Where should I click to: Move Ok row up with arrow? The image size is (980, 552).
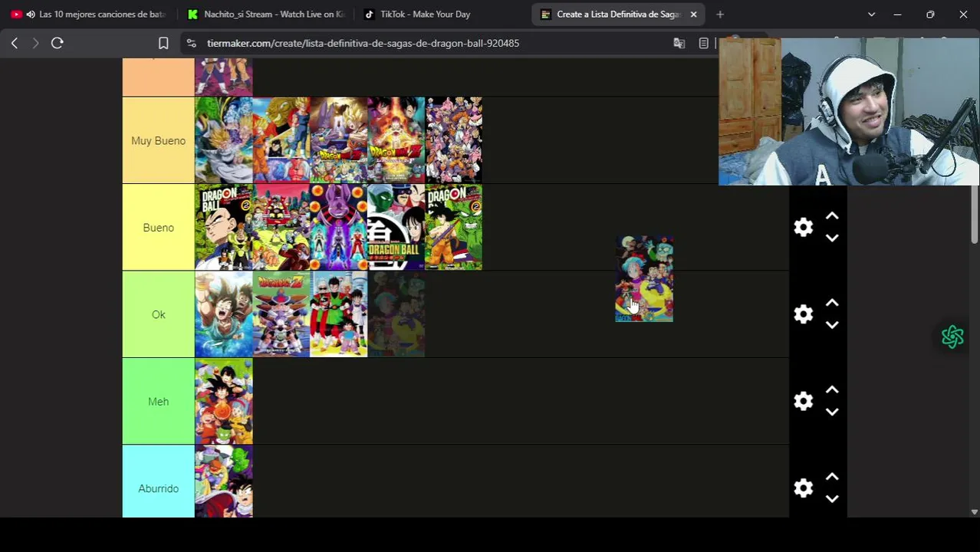click(x=832, y=304)
